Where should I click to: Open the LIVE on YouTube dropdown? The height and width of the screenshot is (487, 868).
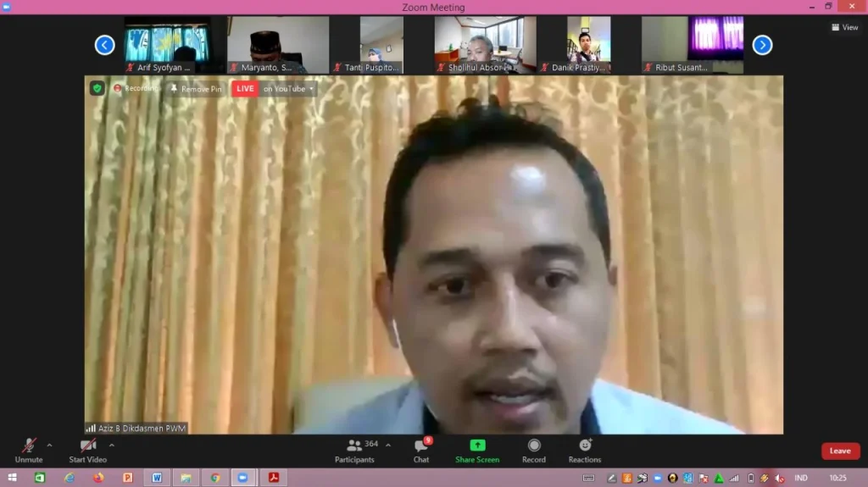[x=288, y=89]
